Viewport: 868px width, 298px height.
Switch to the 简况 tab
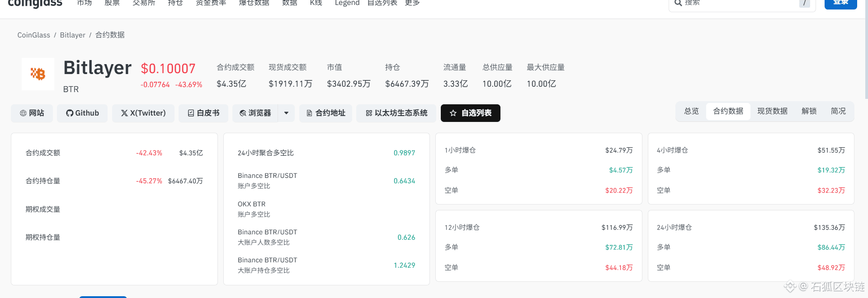coord(838,111)
